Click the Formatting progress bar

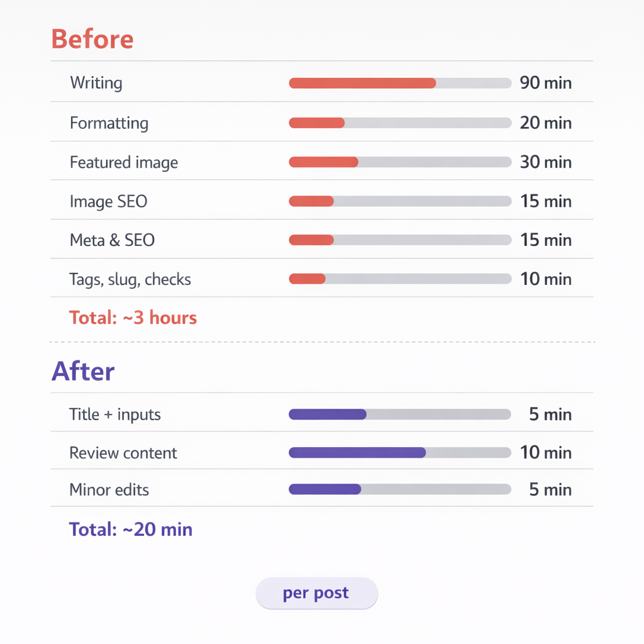coord(400,123)
